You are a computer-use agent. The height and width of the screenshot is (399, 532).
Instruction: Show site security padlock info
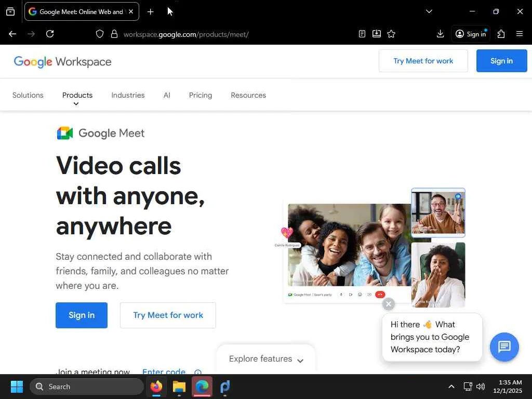[114, 34]
